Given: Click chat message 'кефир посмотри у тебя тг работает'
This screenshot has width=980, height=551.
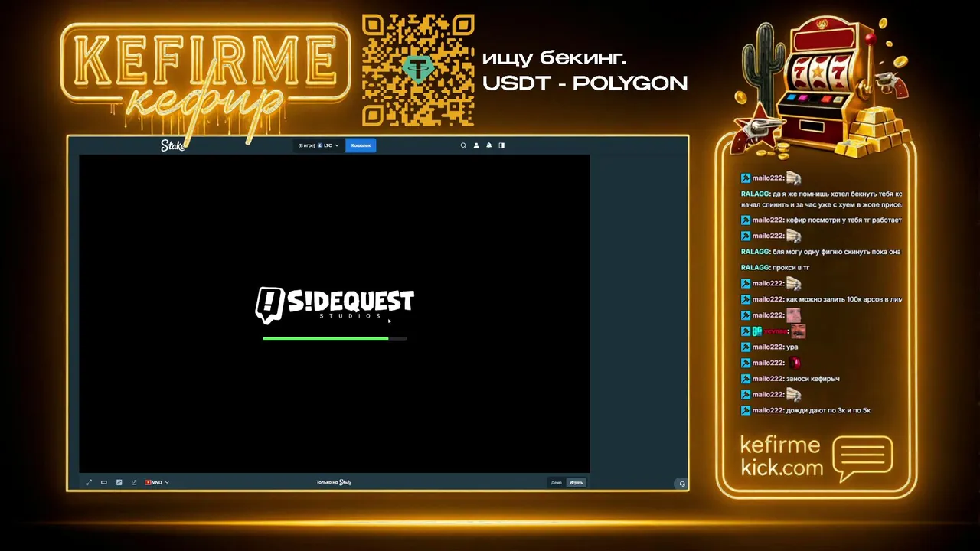Looking at the screenshot, I should 844,220.
